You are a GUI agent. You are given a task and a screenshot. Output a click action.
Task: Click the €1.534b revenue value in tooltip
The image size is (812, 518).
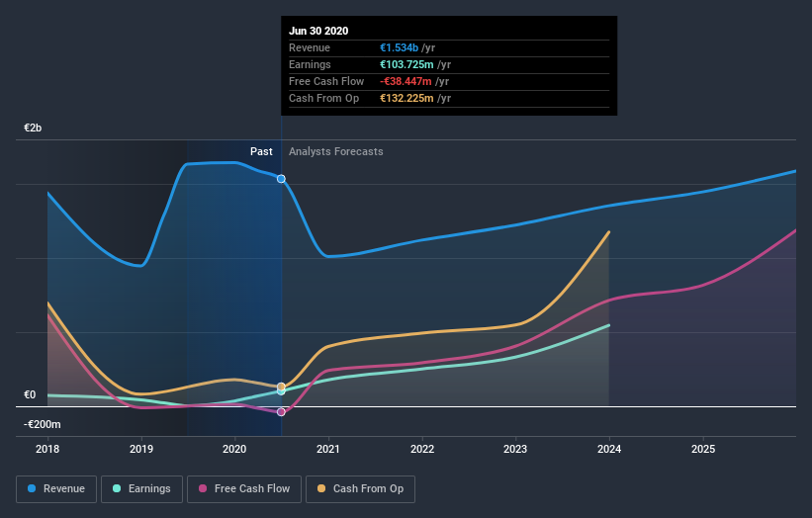coord(399,47)
